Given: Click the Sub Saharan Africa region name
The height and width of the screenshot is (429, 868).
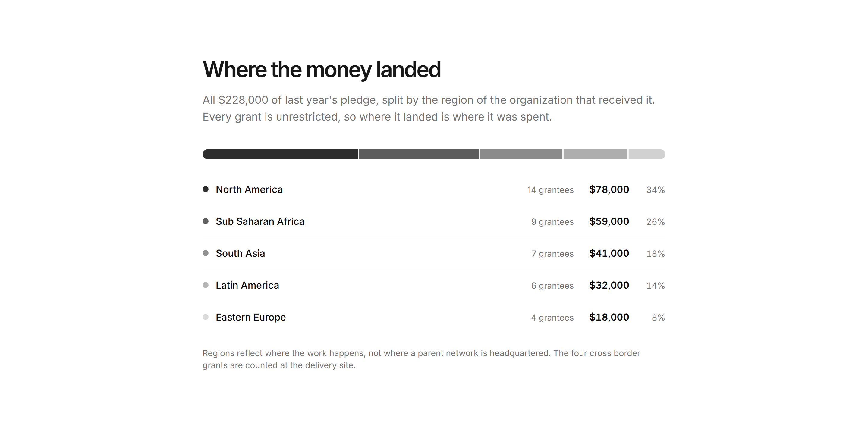Looking at the screenshot, I should coord(260,221).
